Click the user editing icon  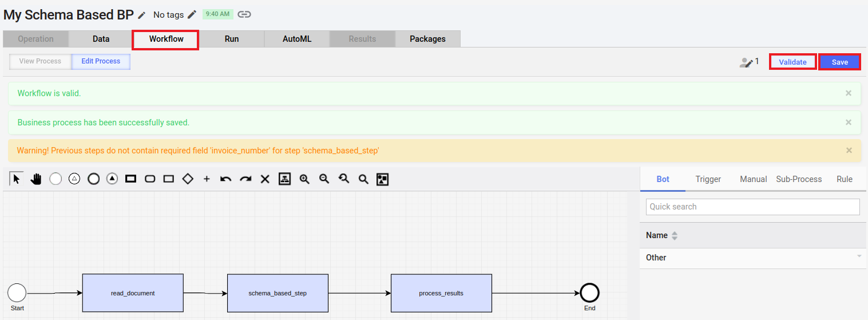pos(746,62)
